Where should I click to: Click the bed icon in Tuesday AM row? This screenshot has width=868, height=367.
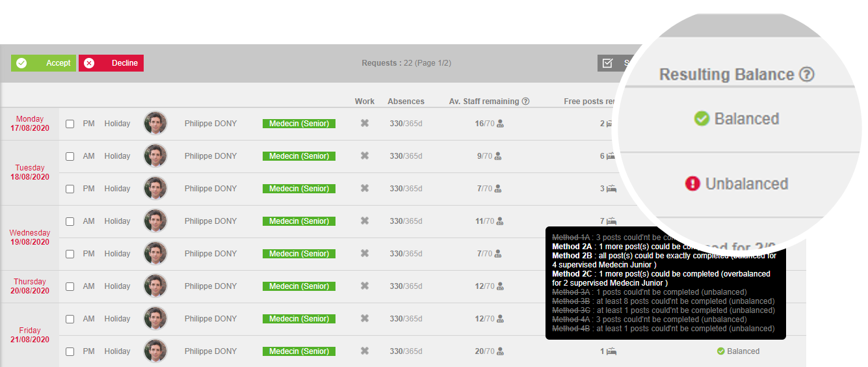[611, 156]
